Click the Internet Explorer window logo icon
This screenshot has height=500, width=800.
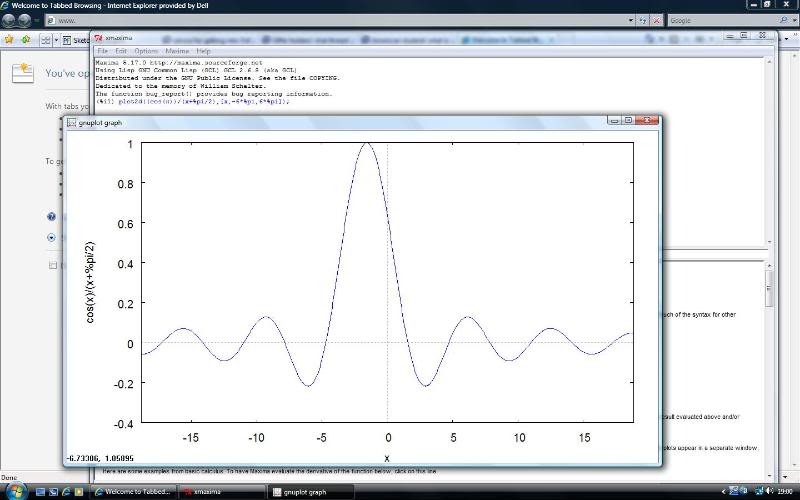pyautogui.click(x=5, y=6)
